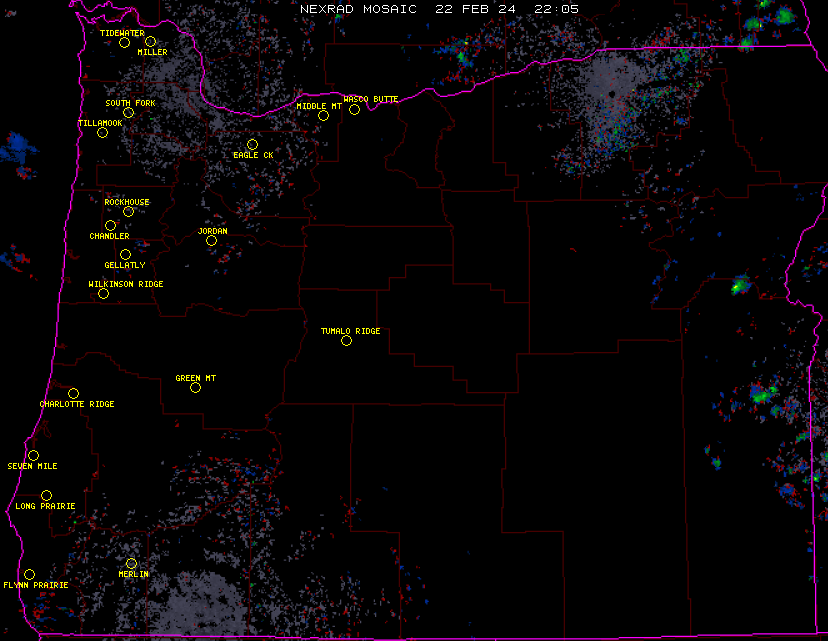Screen dimensions: 828x641
Task: Click the Long Prairie station circle
Action: tap(46, 496)
